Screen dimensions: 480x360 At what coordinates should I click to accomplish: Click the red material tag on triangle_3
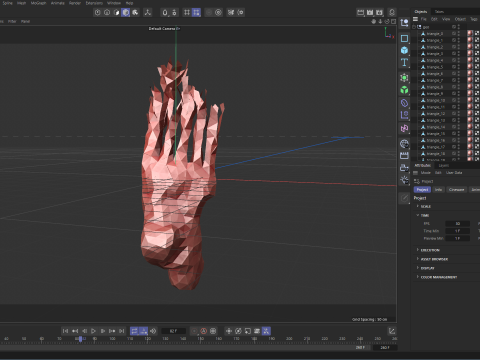pos(470,54)
